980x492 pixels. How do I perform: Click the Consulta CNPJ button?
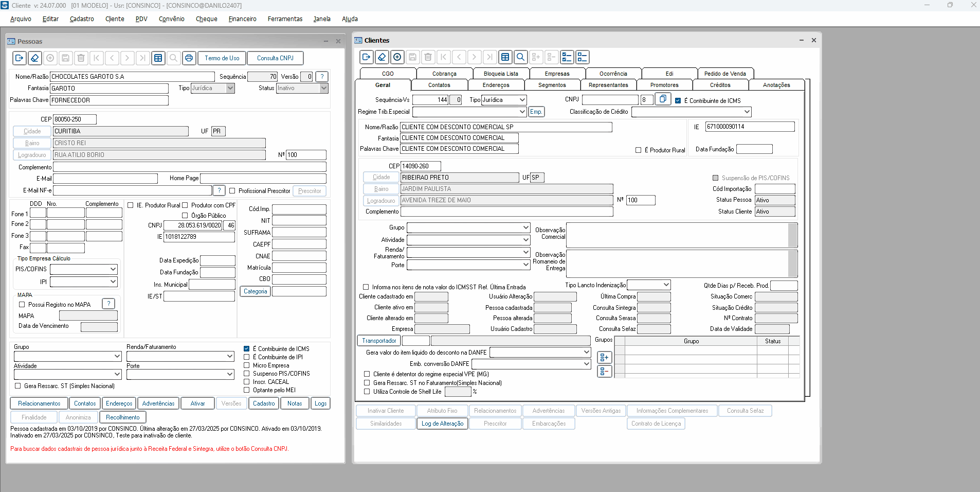coord(275,58)
